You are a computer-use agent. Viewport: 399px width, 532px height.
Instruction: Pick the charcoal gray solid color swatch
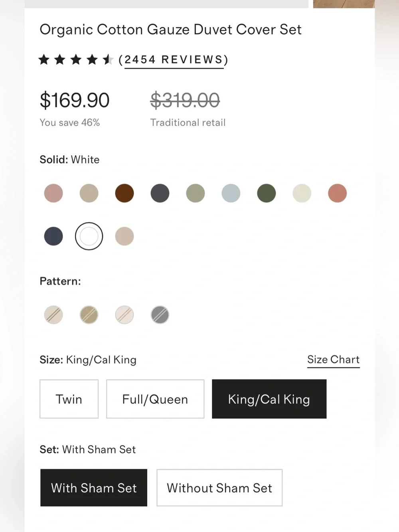160,193
